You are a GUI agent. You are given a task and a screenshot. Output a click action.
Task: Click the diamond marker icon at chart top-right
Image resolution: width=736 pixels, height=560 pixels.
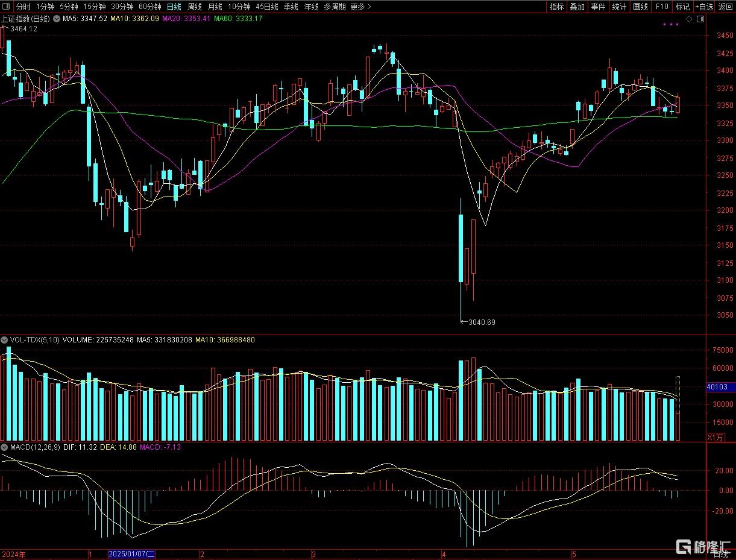(690, 19)
